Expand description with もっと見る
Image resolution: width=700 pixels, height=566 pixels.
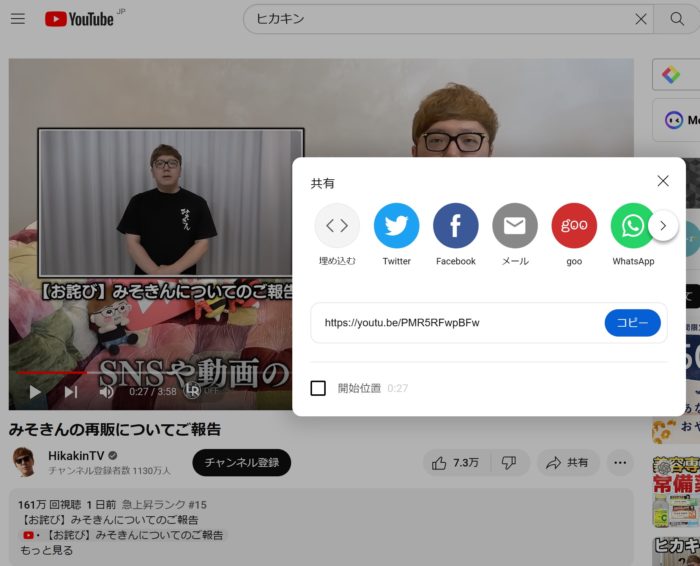click(46, 550)
